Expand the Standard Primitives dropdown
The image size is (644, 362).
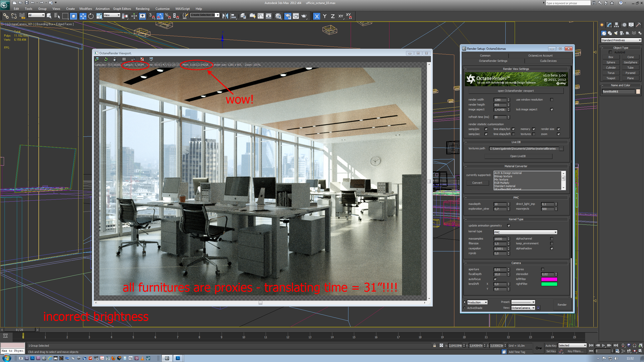621,40
